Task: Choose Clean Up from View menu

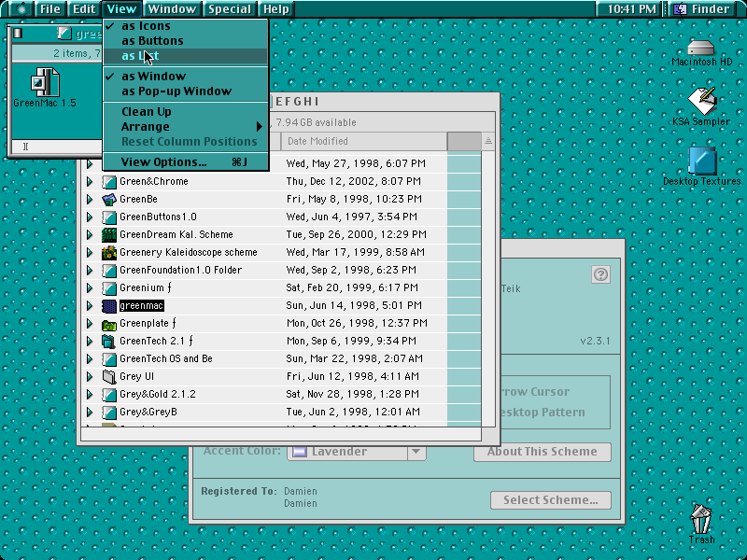Action: [x=186, y=112]
